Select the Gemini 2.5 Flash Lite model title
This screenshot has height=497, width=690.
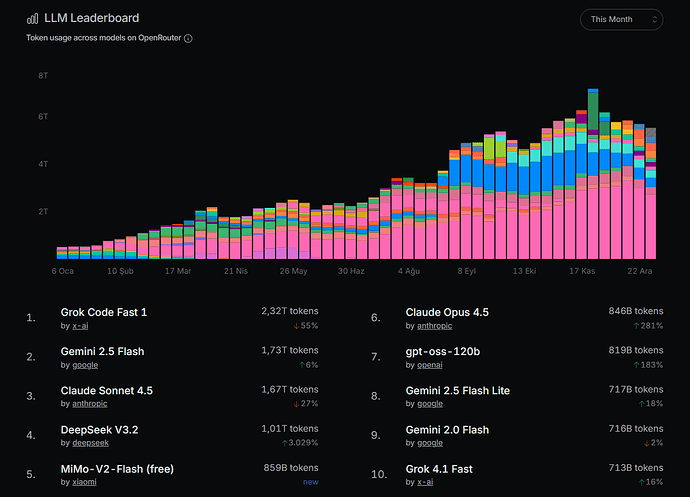pyautogui.click(x=458, y=390)
